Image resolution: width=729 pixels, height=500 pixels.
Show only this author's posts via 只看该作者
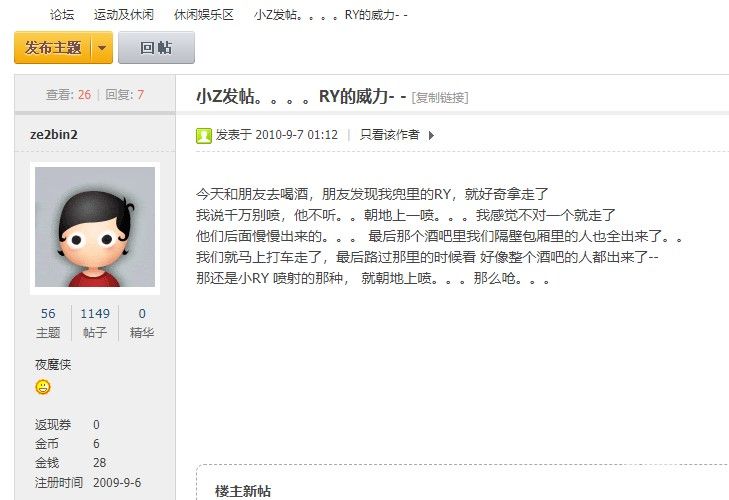pos(390,135)
